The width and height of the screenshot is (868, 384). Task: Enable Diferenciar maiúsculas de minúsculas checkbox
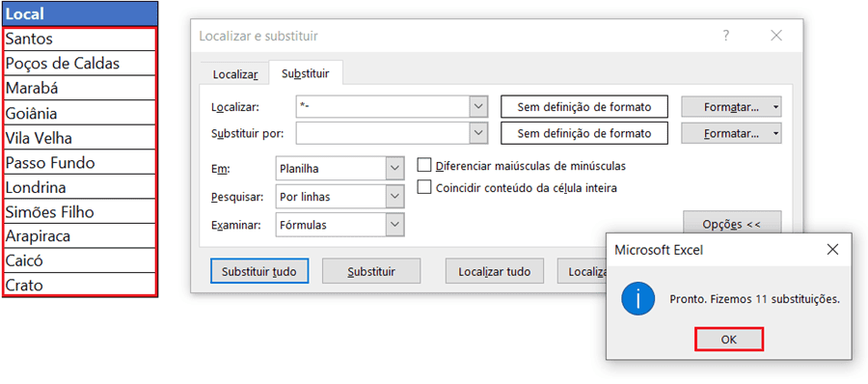pyautogui.click(x=424, y=165)
